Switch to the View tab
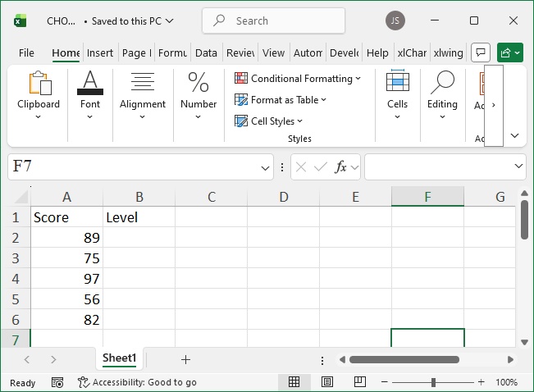Viewport: 534px width, 392px height. pyautogui.click(x=273, y=53)
